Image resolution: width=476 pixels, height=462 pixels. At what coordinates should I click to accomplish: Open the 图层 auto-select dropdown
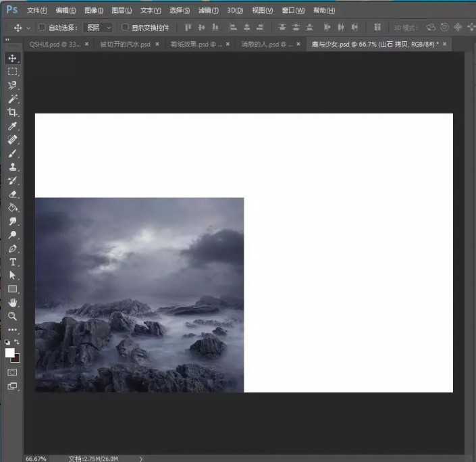click(98, 28)
